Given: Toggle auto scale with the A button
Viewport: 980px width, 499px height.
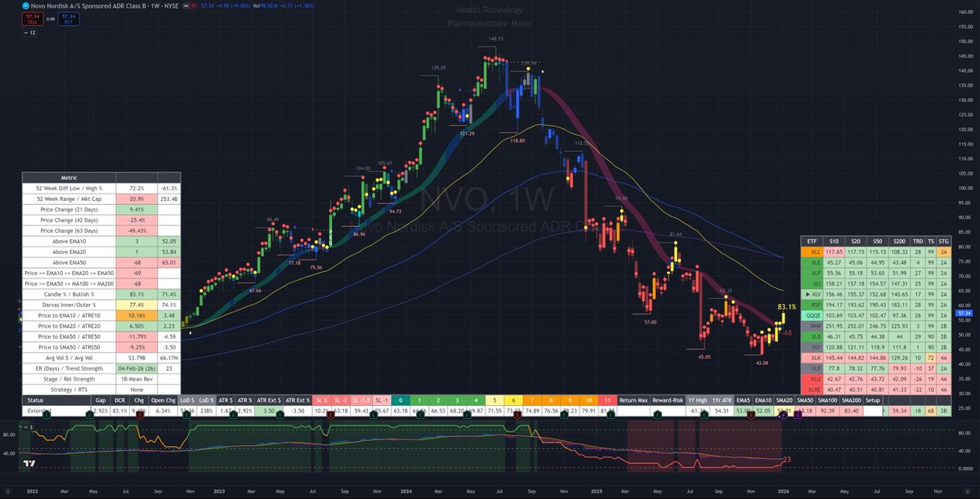Looking at the screenshot, I should [x=967, y=491].
